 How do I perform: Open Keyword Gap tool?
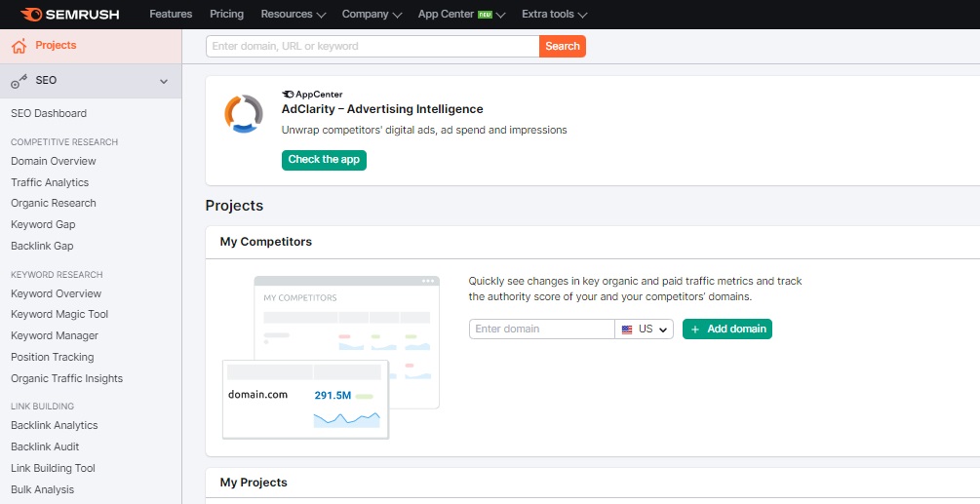click(x=43, y=224)
